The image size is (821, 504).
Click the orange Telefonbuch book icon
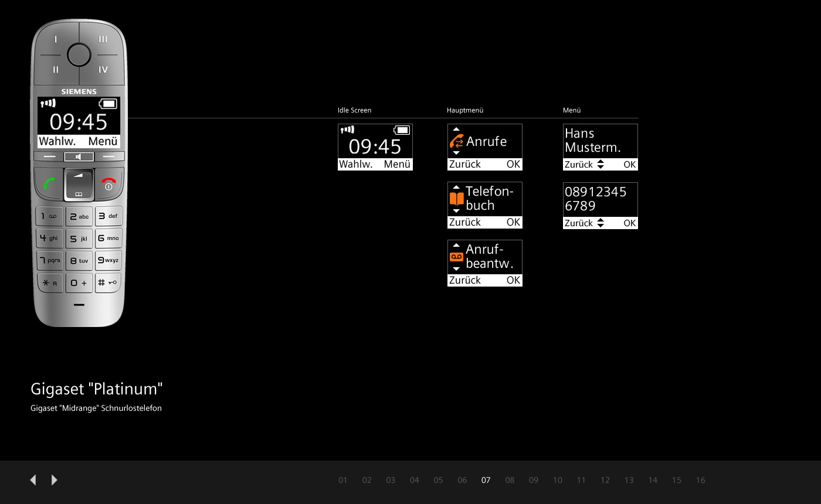(x=456, y=199)
